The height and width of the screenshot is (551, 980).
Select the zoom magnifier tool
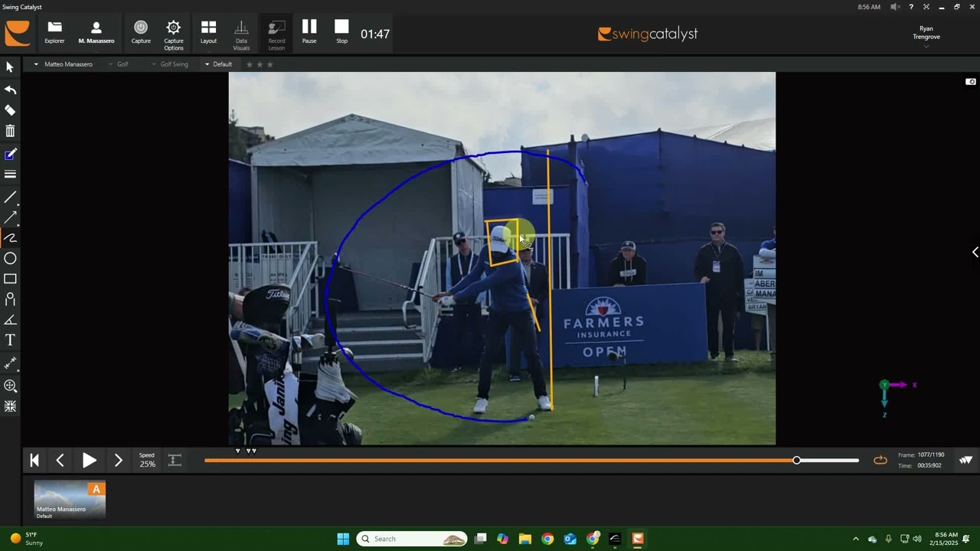[x=10, y=386]
